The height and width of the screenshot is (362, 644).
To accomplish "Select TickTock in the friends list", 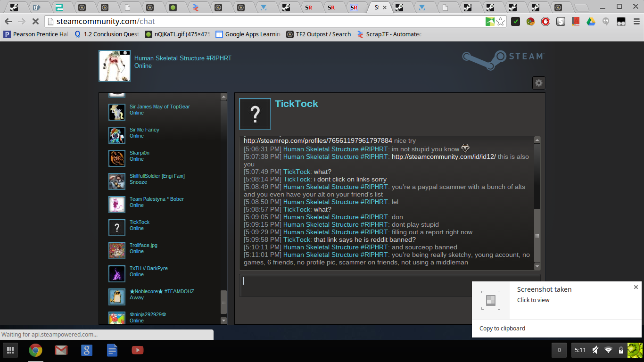I will click(140, 222).
